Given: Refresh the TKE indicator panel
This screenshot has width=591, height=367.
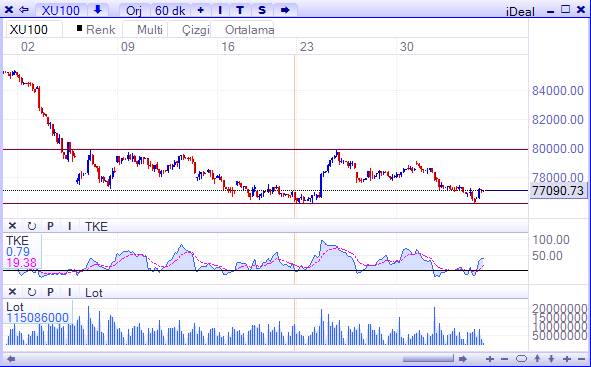Looking at the screenshot, I should coord(32,226).
